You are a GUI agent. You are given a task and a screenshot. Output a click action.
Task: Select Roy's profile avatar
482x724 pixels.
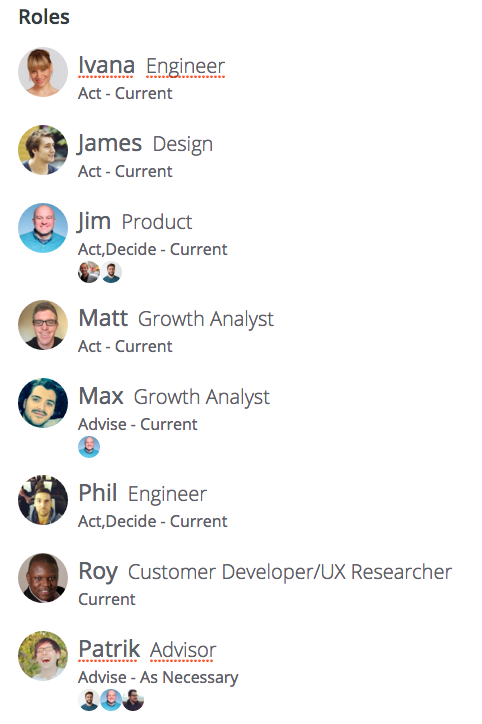click(x=43, y=578)
